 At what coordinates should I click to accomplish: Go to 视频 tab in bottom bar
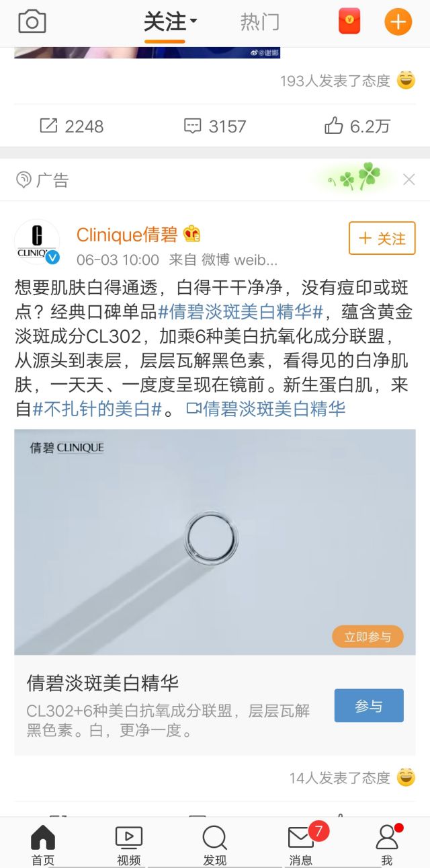[129, 845]
